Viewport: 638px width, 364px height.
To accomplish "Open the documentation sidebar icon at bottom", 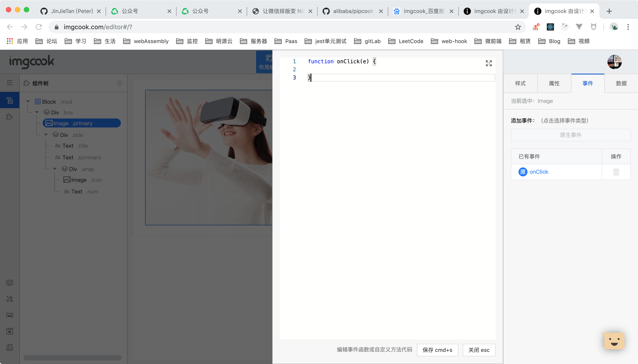I will click(x=9, y=347).
